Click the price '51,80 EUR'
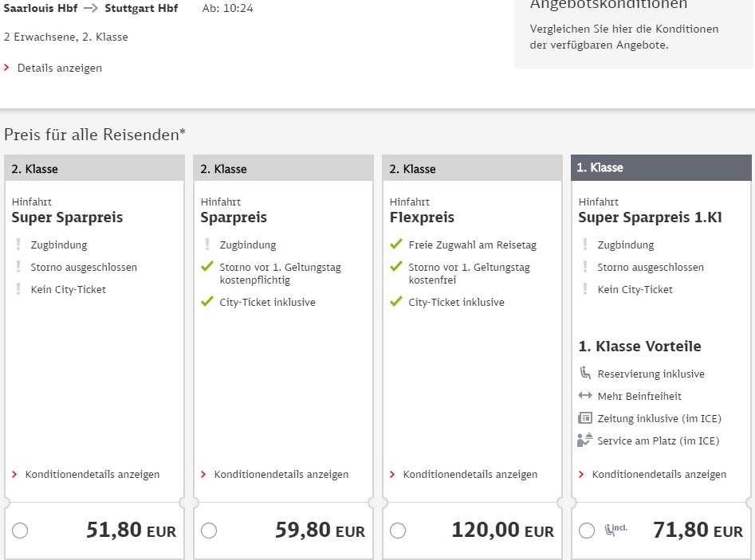Image resolution: width=755 pixels, height=560 pixels. 131,531
